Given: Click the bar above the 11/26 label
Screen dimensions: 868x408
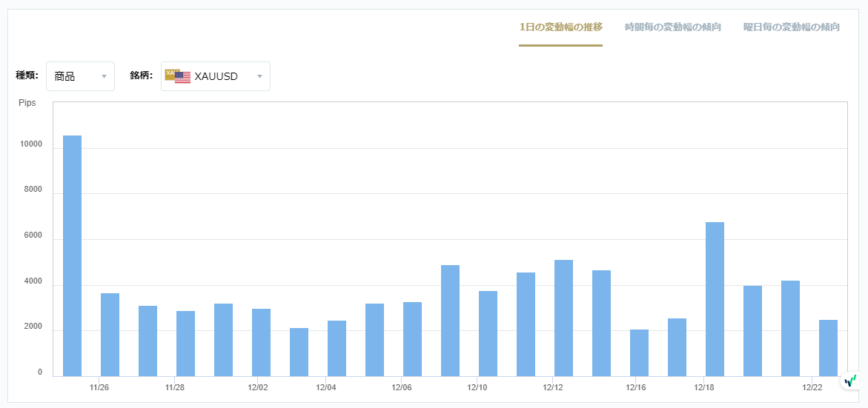Looking at the screenshot, I should pyautogui.click(x=110, y=335).
